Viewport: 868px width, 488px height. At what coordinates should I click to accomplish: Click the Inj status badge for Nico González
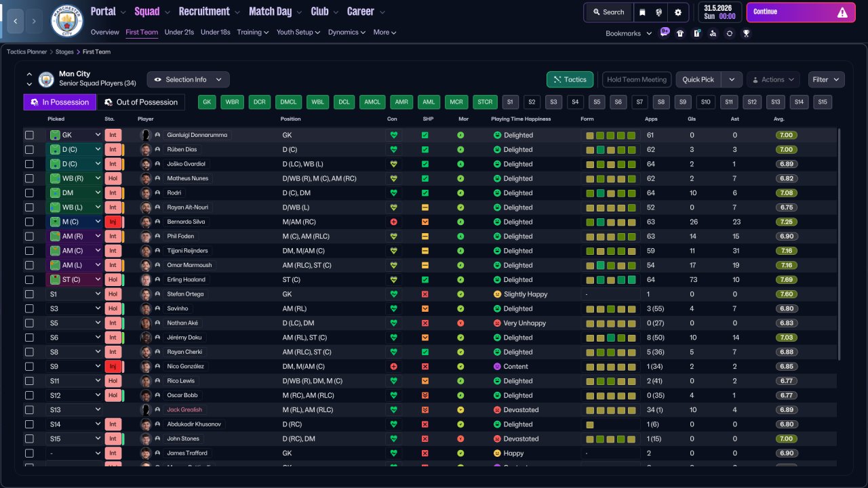pyautogui.click(x=113, y=367)
